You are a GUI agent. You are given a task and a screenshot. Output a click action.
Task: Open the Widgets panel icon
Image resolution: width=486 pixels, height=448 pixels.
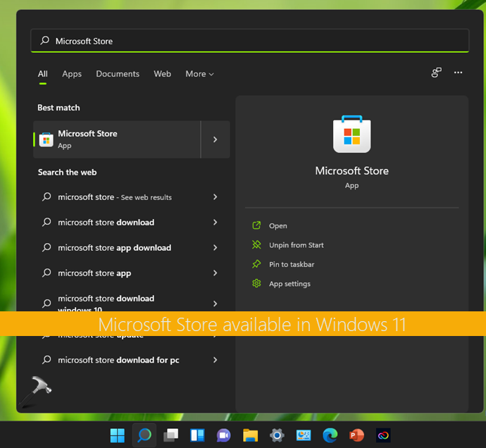coord(197,435)
